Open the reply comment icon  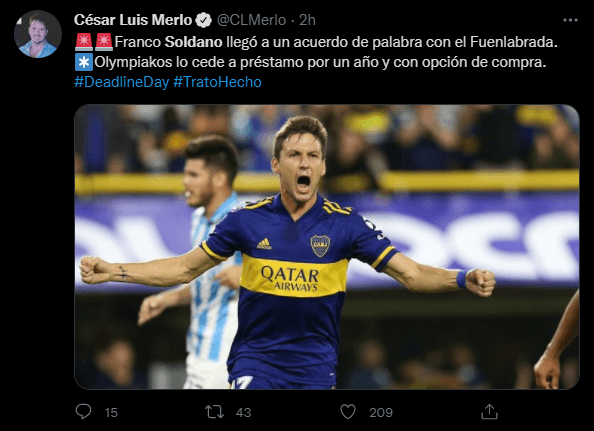(x=83, y=411)
